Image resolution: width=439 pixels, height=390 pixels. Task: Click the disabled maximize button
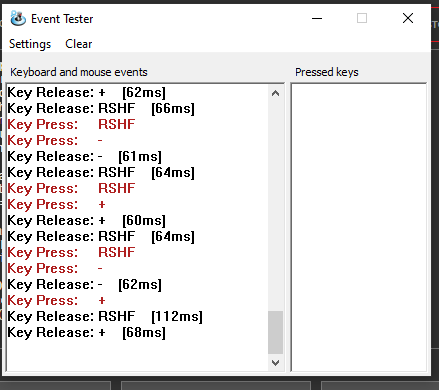point(362,18)
